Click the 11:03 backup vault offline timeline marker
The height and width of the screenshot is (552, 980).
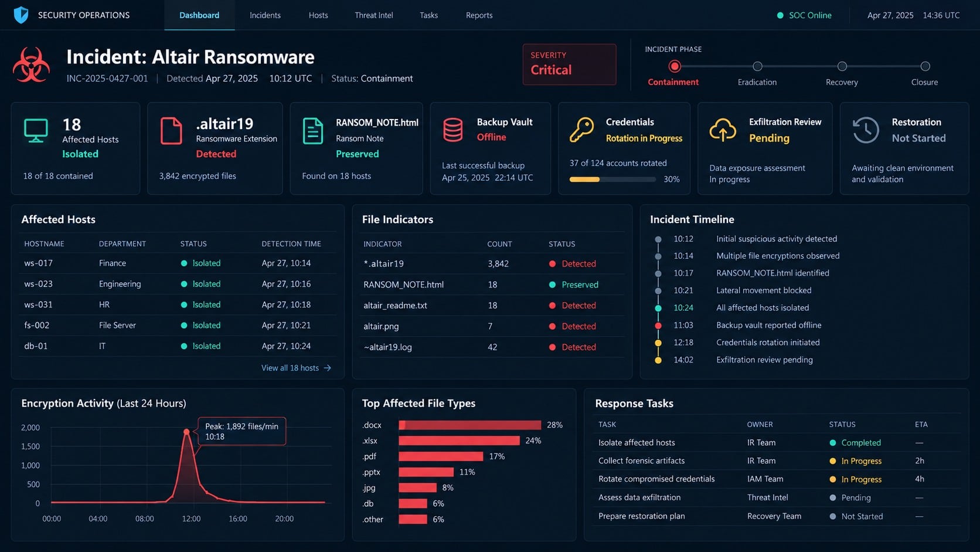click(x=658, y=325)
